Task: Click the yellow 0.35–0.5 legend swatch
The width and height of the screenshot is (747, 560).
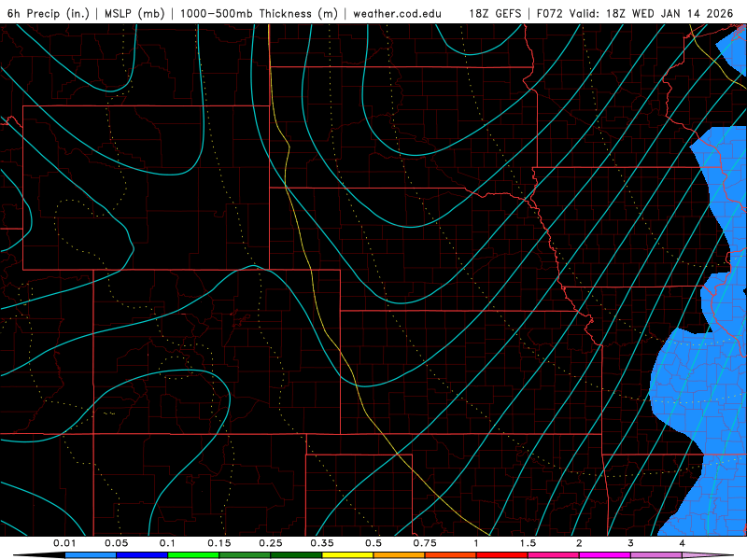Action: coord(347,555)
